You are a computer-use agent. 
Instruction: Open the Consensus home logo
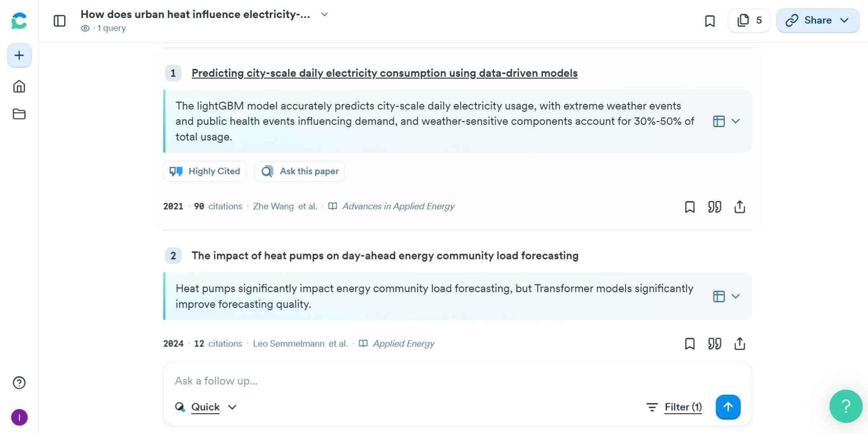19,20
